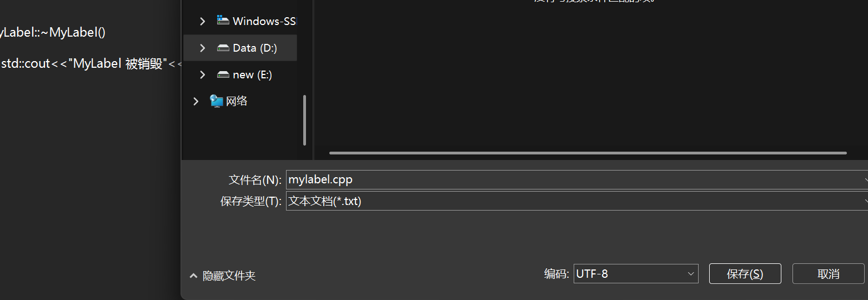
Task: Open the 编码 UTF-8 encoding dropdown
Action: click(x=636, y=274)
